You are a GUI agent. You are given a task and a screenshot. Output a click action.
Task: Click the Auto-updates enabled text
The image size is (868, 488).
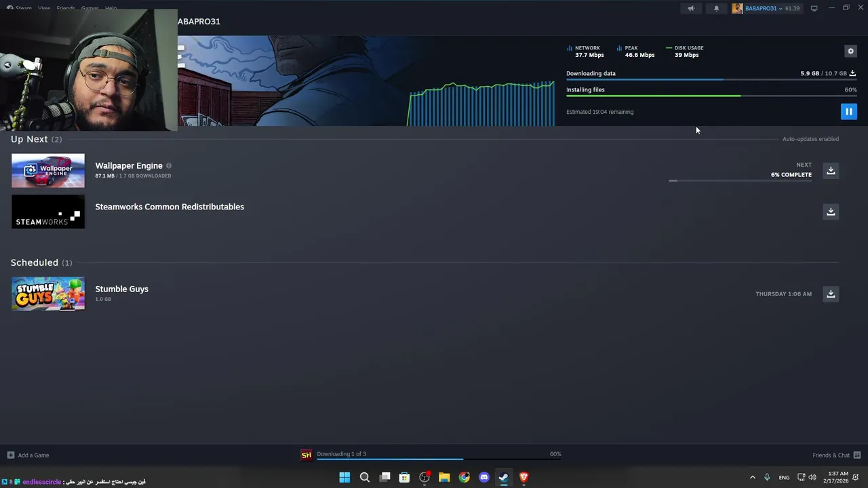(810, 139)
